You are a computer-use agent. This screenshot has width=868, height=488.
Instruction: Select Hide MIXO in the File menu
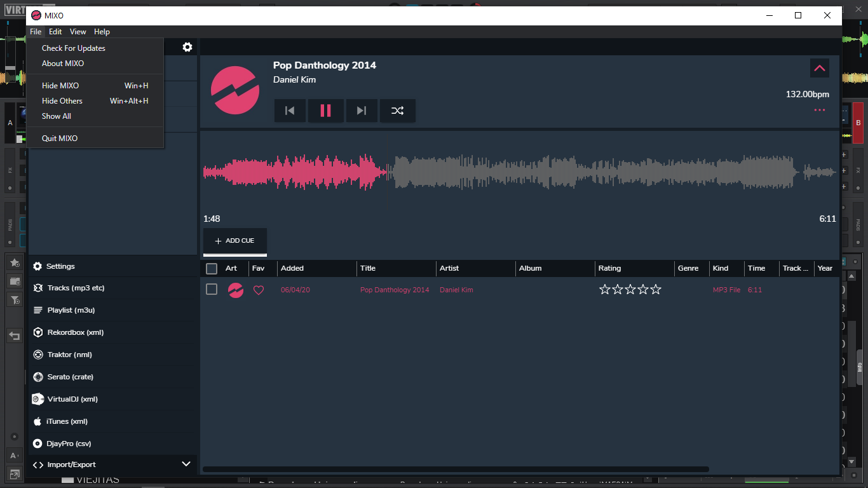[95, 86]
